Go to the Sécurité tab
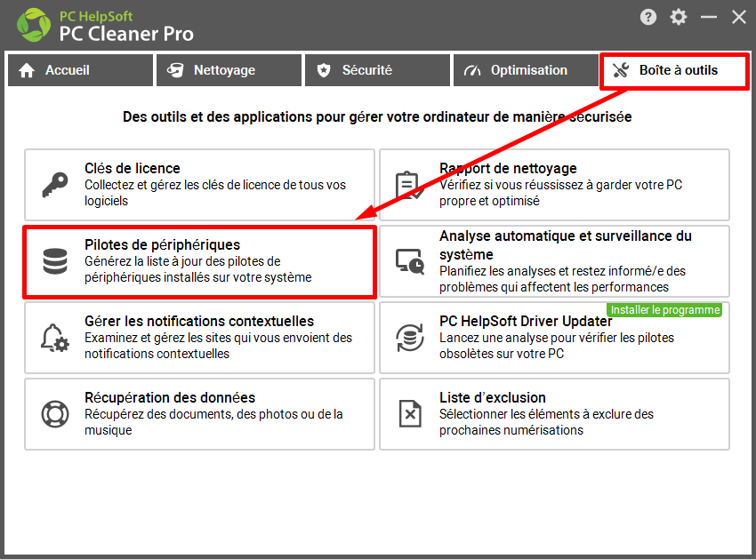 tap(377, 70)
